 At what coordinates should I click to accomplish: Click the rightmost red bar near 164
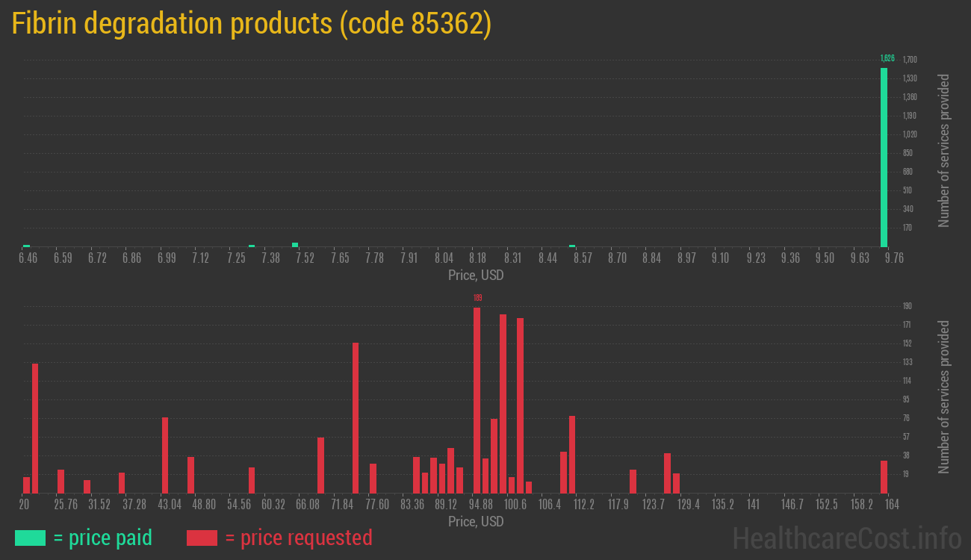(x=884, y=476)
